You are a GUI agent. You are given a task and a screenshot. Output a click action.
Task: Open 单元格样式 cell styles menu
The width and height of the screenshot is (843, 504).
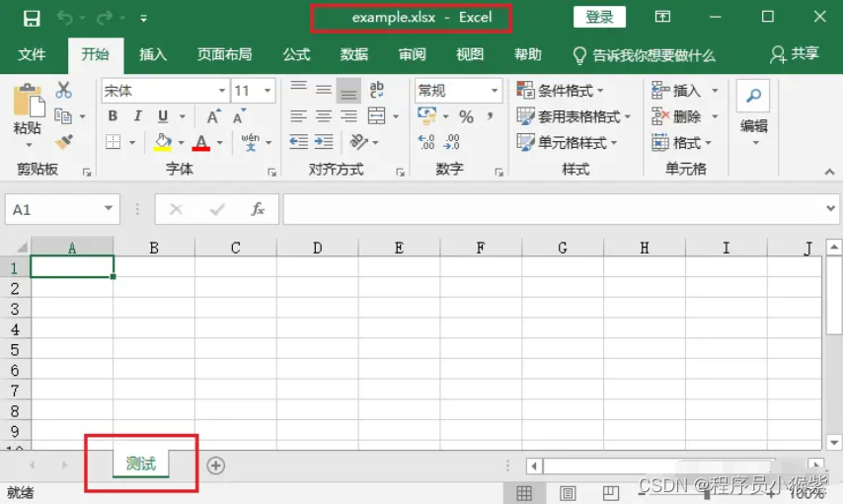(x=567, y=142)
